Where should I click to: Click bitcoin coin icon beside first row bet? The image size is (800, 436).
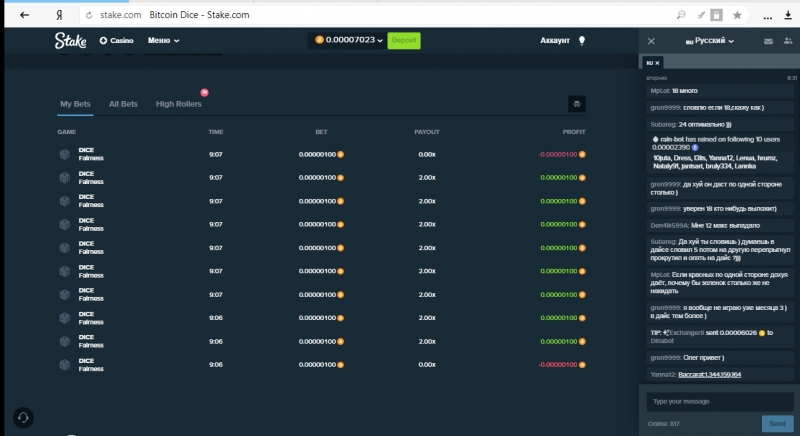coord(340,155)
